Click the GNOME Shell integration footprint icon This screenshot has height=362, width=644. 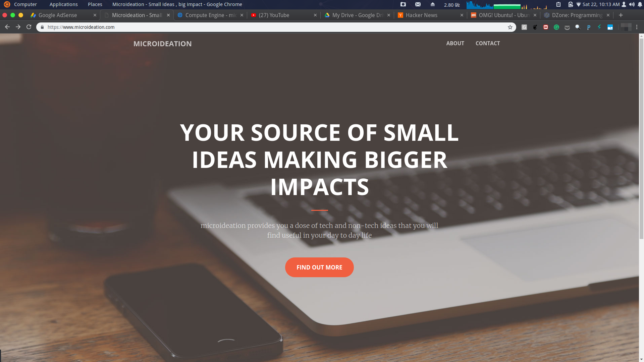pos(535,27)
